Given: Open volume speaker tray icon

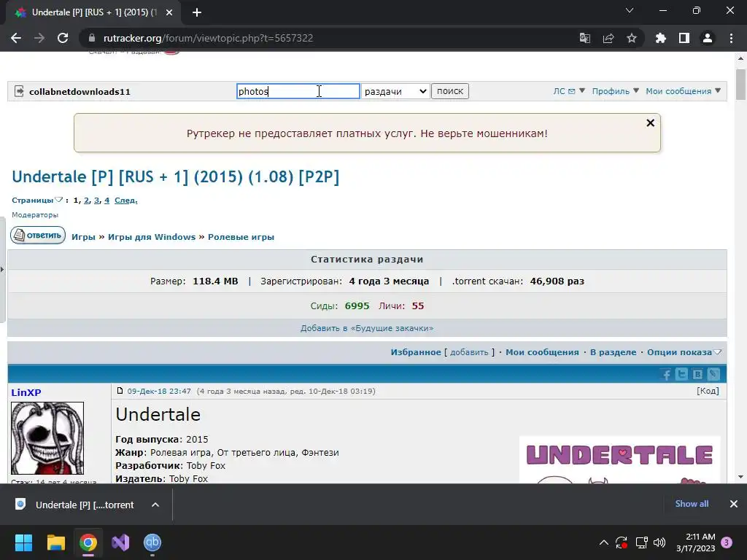Looking at the screenshot, I should 659,542.
